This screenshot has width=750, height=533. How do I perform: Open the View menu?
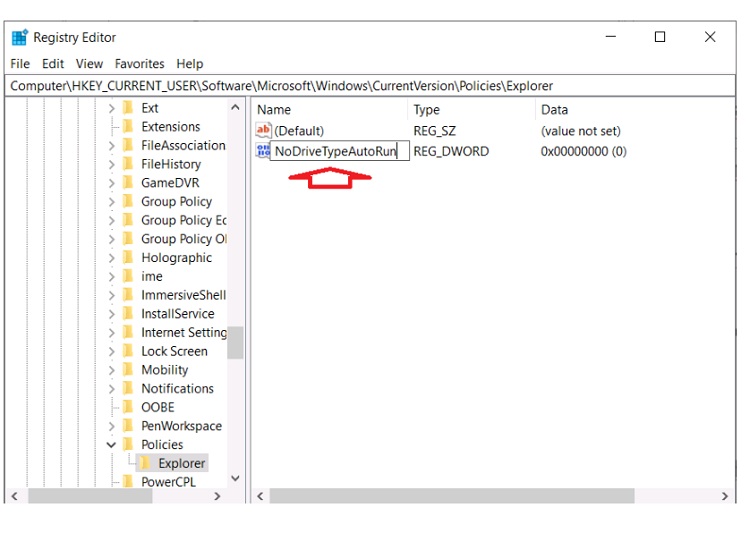pos(89,64)
